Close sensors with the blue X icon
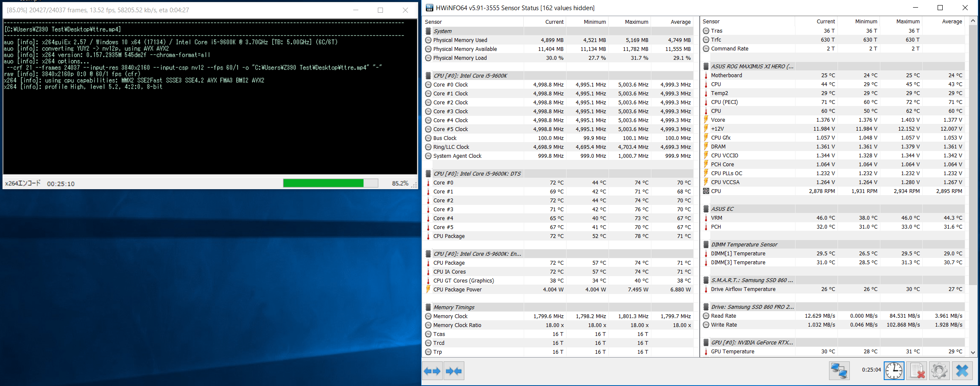The height and width of the screenshot is (386, 980). click(962, 371)
